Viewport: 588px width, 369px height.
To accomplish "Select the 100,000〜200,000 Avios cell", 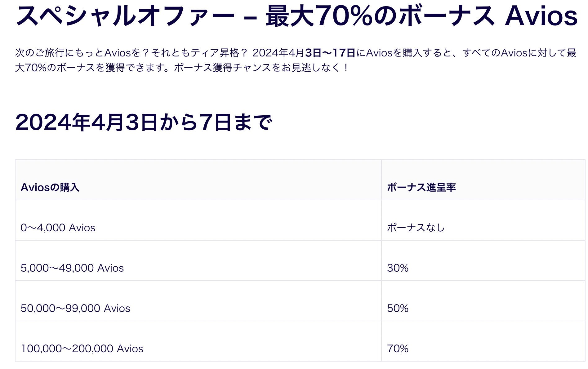I will 198,341.
